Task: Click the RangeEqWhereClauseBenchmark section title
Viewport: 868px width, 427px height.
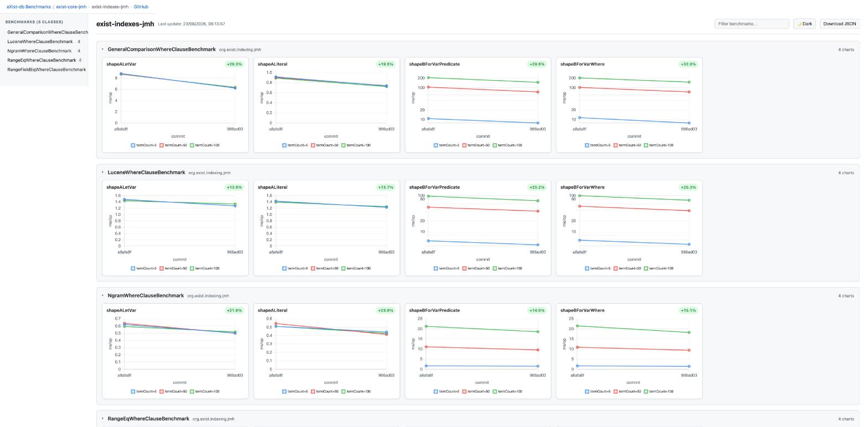Action: tap(148, 419)
